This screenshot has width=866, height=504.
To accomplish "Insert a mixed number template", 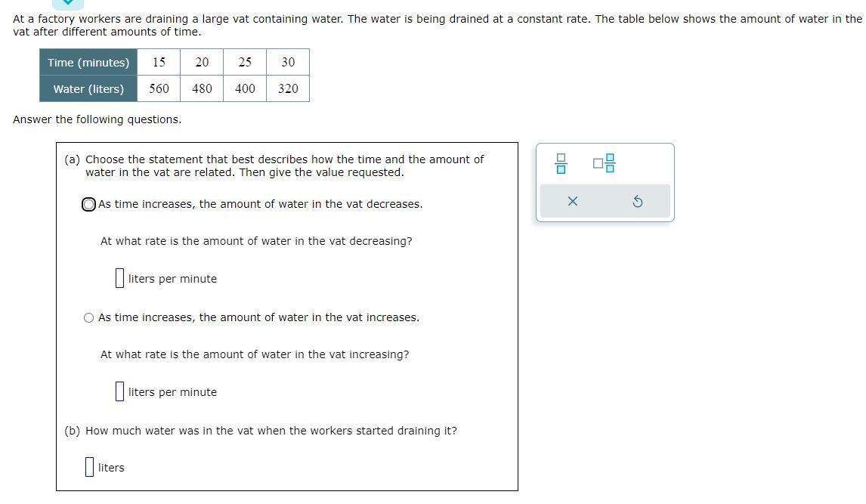I will [604, 163].
